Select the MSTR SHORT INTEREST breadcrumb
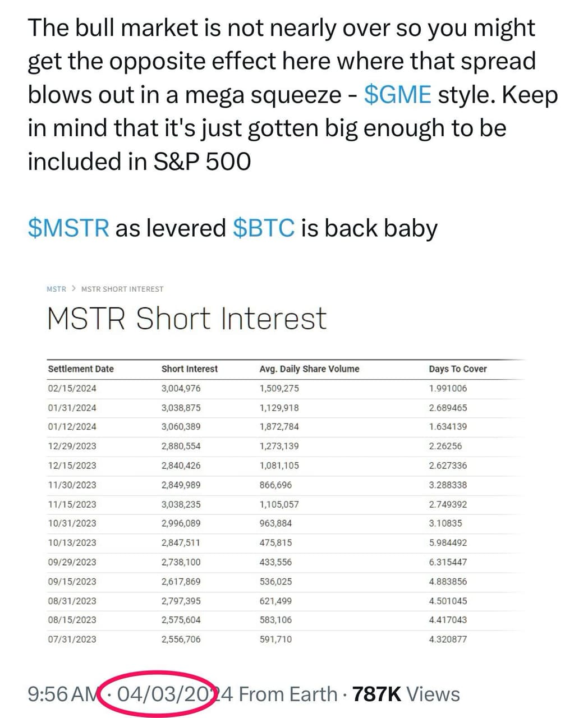Viewport: 588px width, 718px height. (122, 289)
